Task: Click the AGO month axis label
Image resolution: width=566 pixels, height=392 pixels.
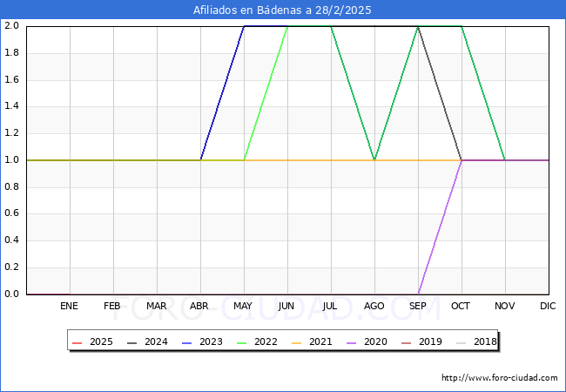Action: point(374,306)
